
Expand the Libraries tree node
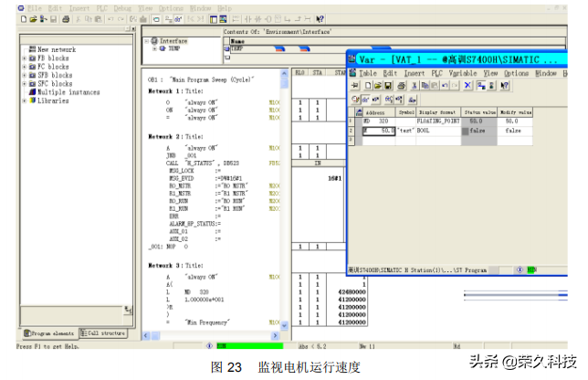[24, 100]
